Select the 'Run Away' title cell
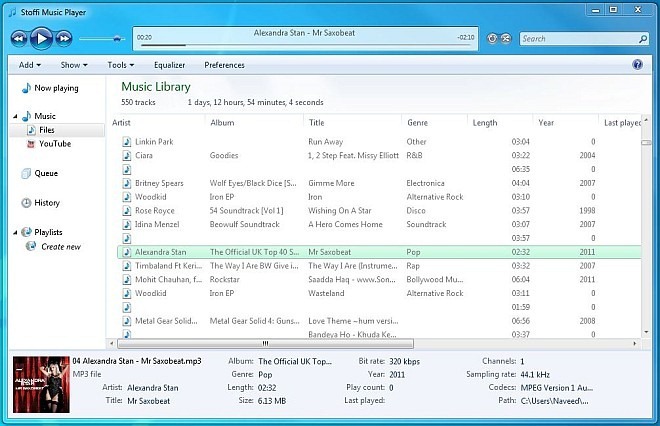Image resolution: width=660 pixels, height=426 pixels. 325,142
